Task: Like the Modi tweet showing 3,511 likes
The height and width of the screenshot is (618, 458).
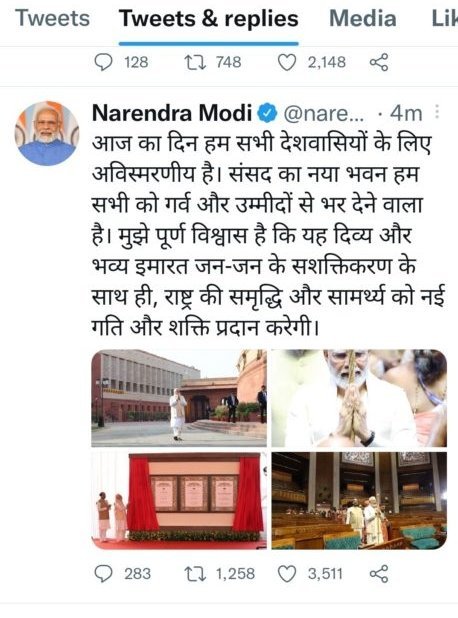Action: (x=287, y=573)
